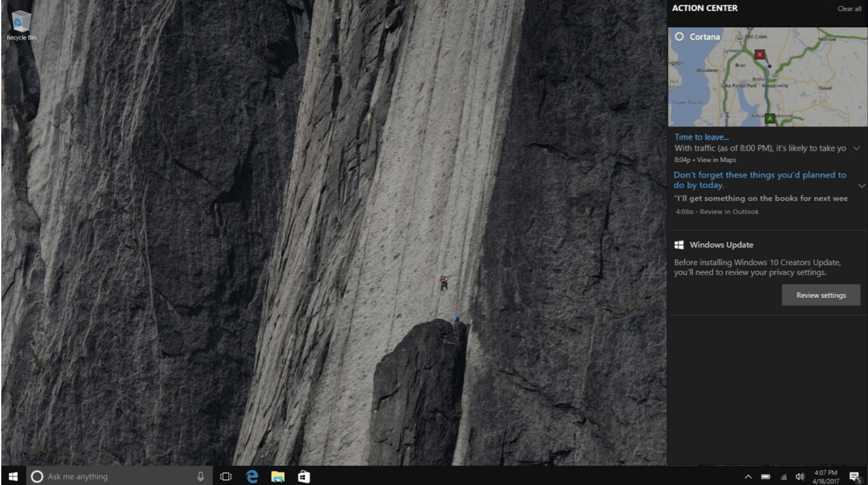The width and height of the screenshot is (868, 485).
Task: Expand the 'Time to leave...' notification
Action: pyautogui.click(x=856, y=148)
